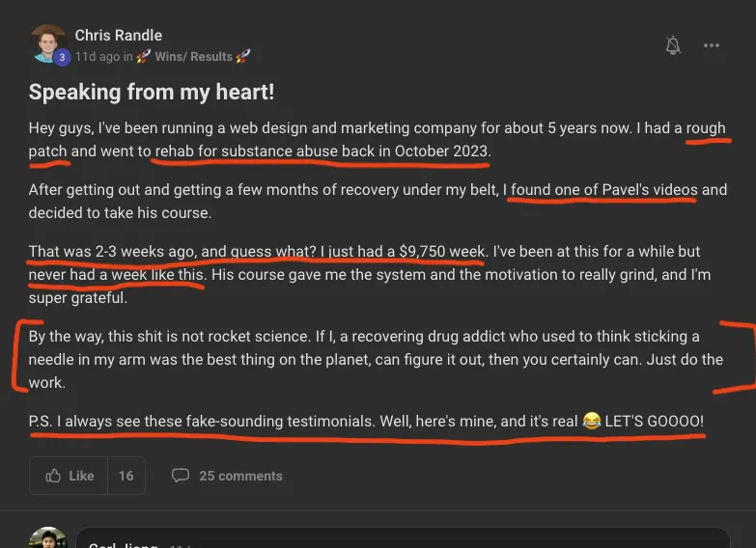756x548 pixels.
Task: Toggle the bell notification icon for this post
Action: tap(673, 45)
